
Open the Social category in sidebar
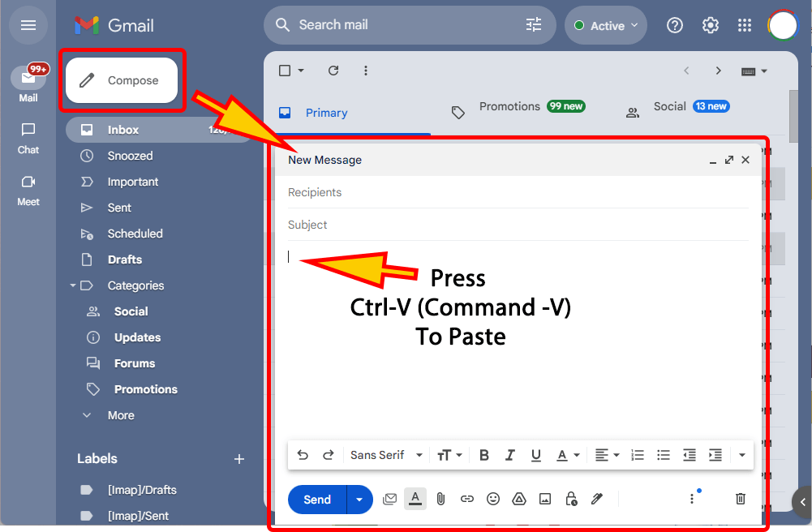point(131,311)
